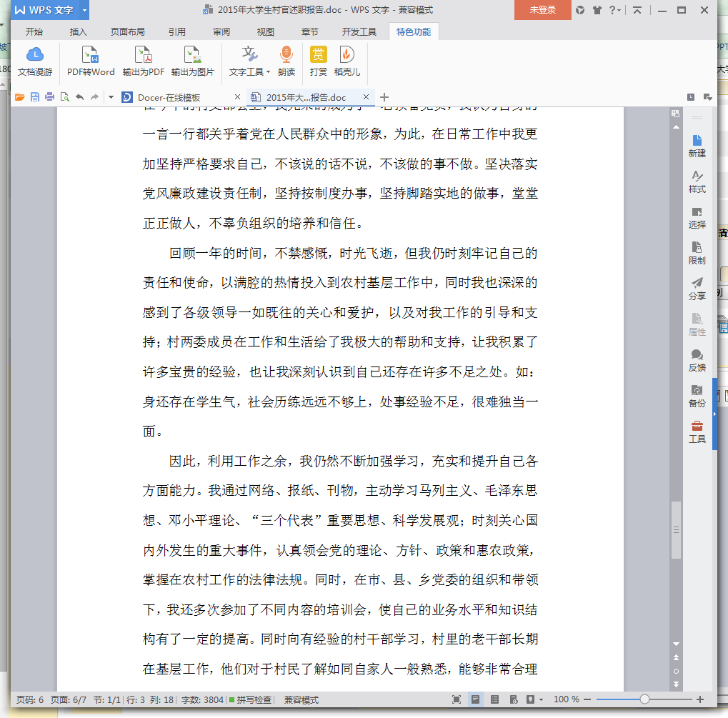Click 字数: 3804 word count
The height and width of the screenshot is (718, 728).
click(x=202, y=699)
